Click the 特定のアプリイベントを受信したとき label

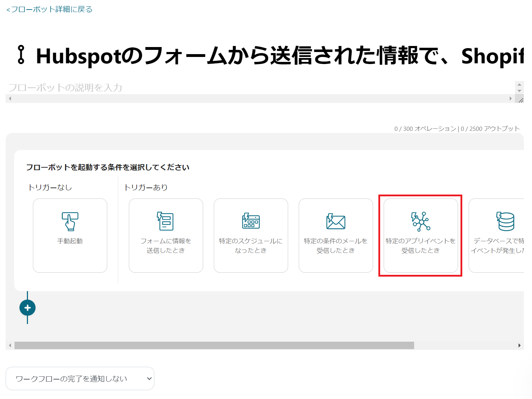click(x=421, y=245)
